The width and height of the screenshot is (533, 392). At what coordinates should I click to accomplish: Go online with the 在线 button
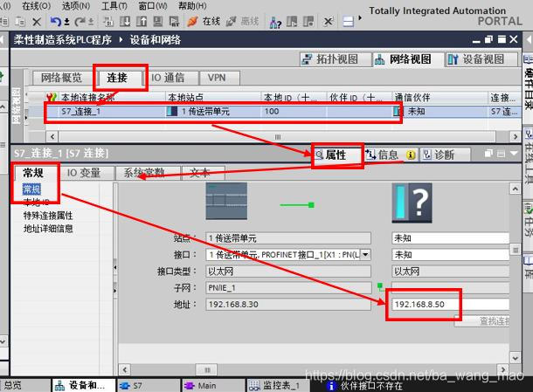204,22
